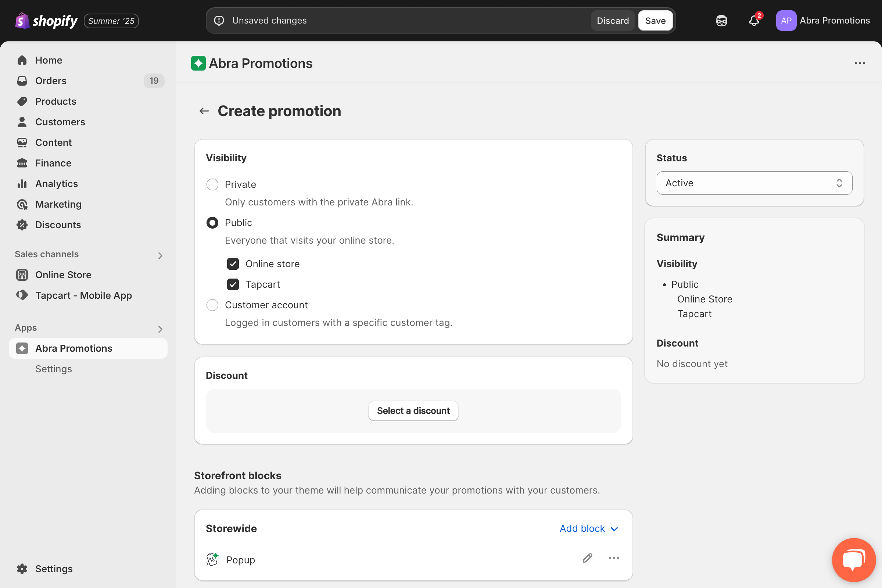
Task: Open the Status Active dropdown
Action: pyautogui.click(x=754, y=183)
